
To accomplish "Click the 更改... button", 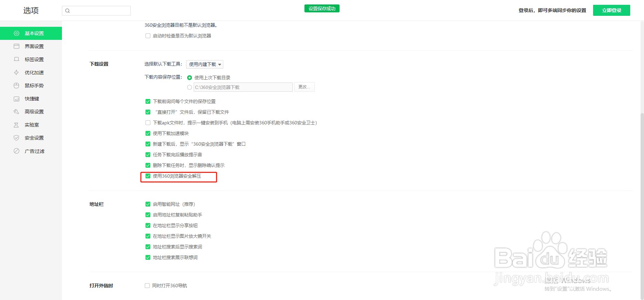I will 304,87.
